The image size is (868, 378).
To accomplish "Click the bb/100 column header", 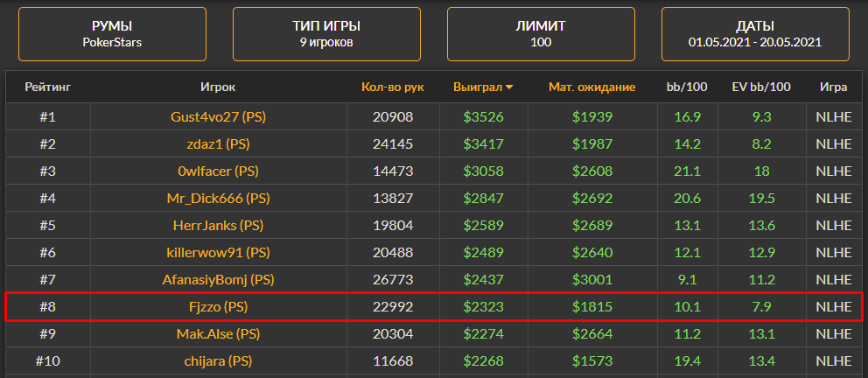I will [688, 87].
